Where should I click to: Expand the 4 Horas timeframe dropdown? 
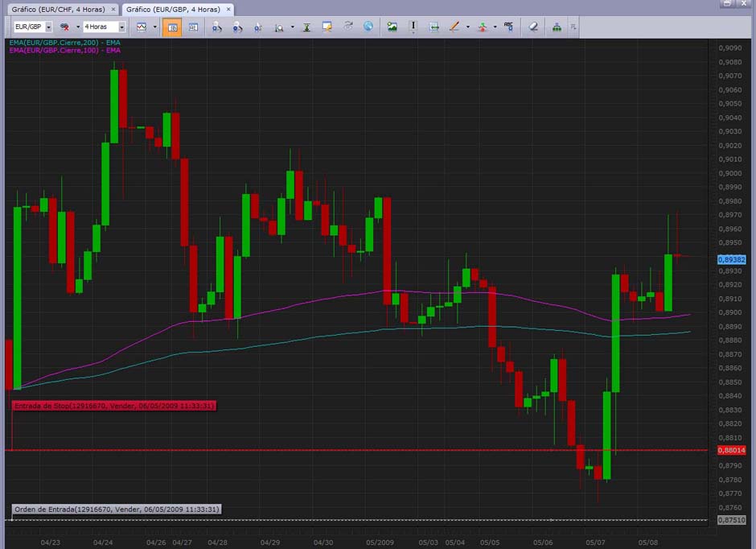pyautogui.click(x=121, y=27)
